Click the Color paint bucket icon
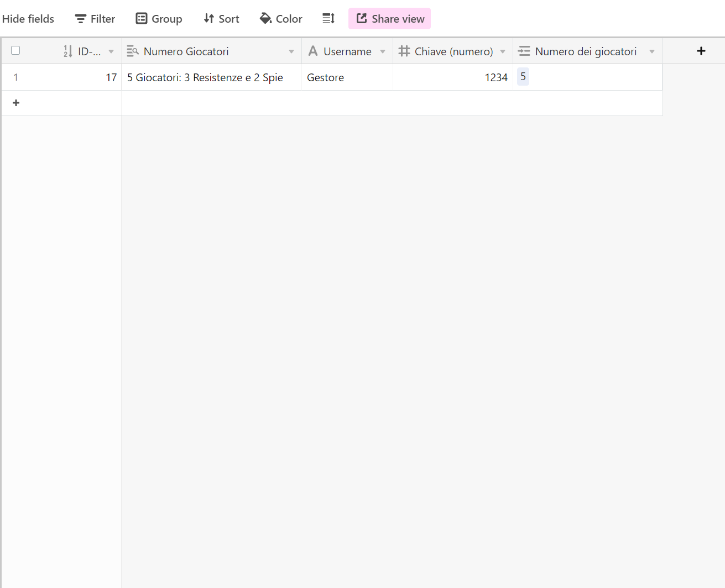 click(266, 19)
